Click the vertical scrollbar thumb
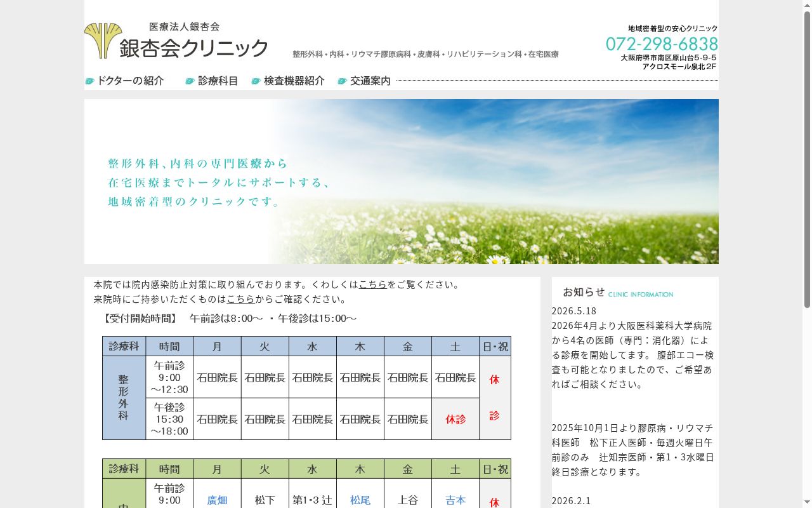Screen dimensions: 812x508 tap(807, 159)
